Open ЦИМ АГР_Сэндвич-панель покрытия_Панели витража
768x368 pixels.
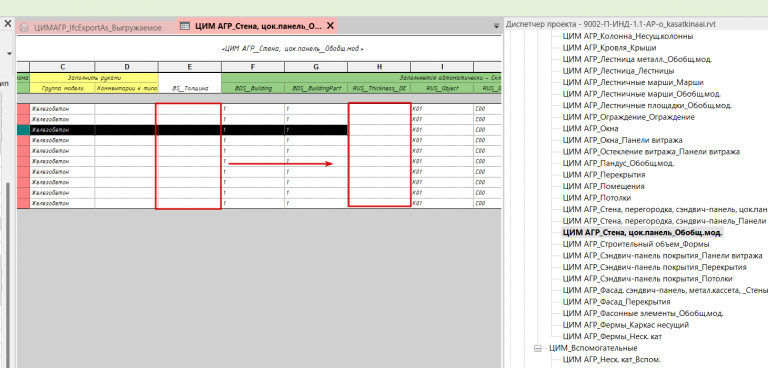pos(662,256)
